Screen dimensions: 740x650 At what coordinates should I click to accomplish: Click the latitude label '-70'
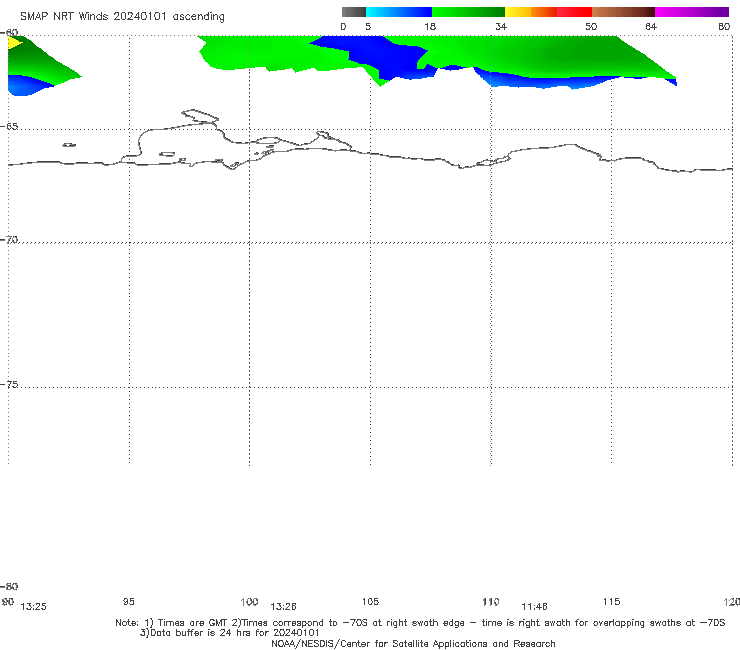[9, 240]
